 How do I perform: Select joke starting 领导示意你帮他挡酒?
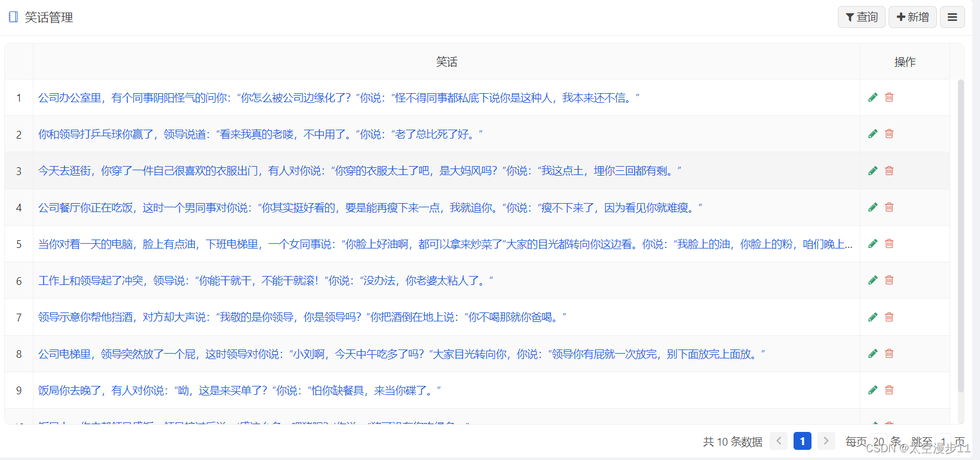pos(302,317)
